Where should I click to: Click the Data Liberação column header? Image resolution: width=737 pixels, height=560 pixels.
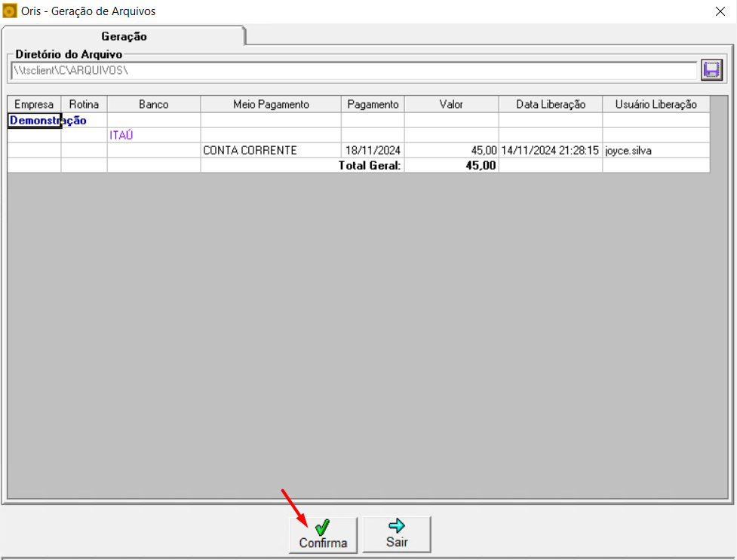tap(551, 104)
